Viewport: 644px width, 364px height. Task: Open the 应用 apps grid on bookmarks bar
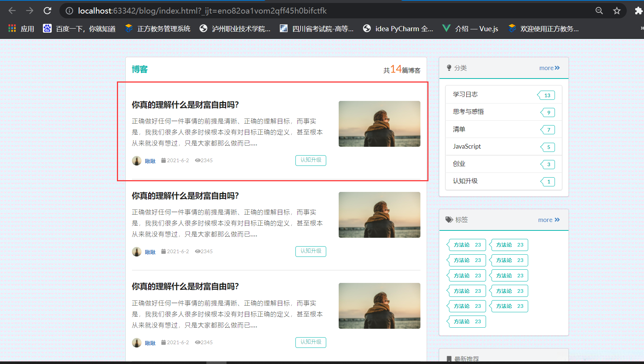20,28
